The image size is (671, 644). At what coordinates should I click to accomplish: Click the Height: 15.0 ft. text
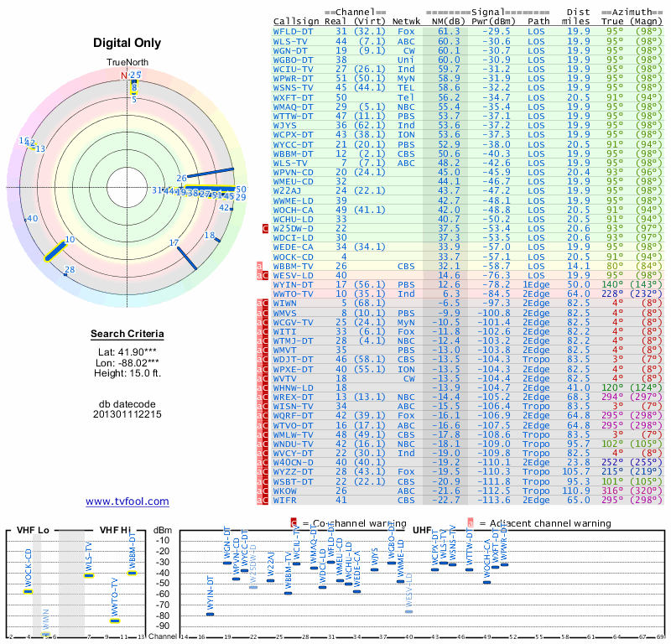coord(127,373)
